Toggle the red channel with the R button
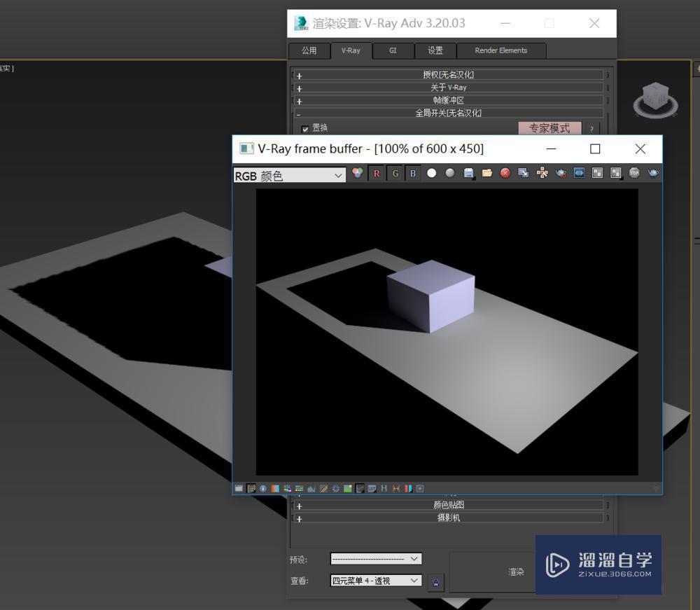The width and height of the screenshot is (700, 610). 377,173
